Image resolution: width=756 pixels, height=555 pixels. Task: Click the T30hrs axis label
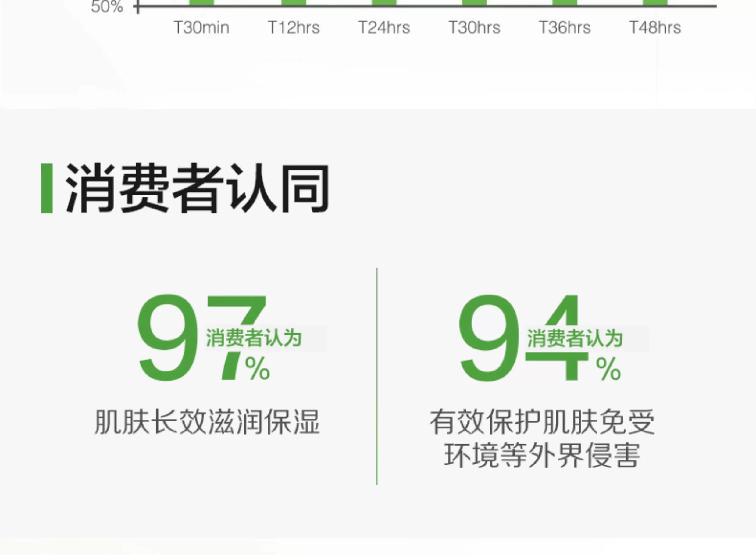[x=474, y=27]
